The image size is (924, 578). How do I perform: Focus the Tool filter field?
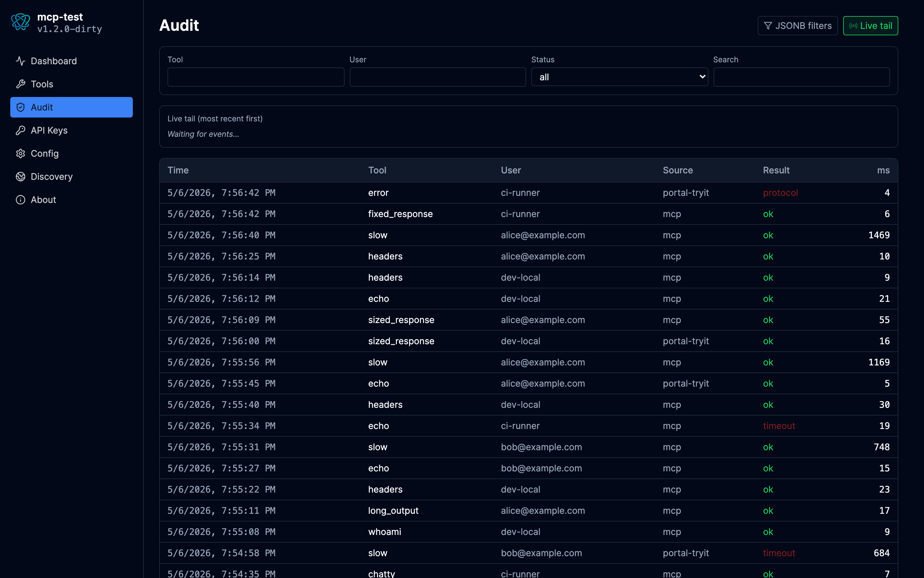256,77
